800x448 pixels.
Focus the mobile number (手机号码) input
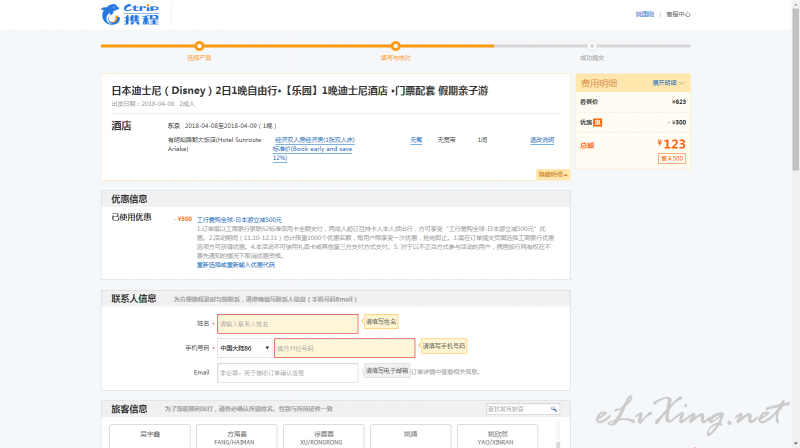coord(344,348)
